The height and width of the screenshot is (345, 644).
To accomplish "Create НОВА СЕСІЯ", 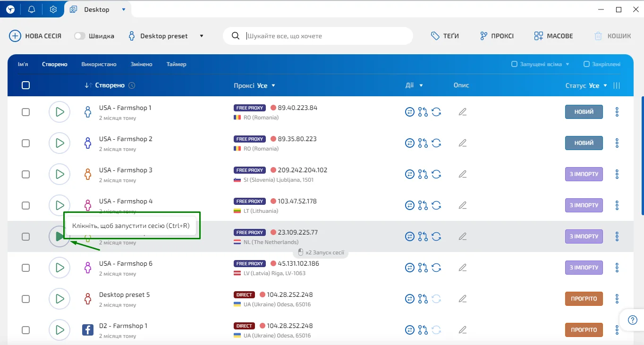I will [x=35, y=36].
